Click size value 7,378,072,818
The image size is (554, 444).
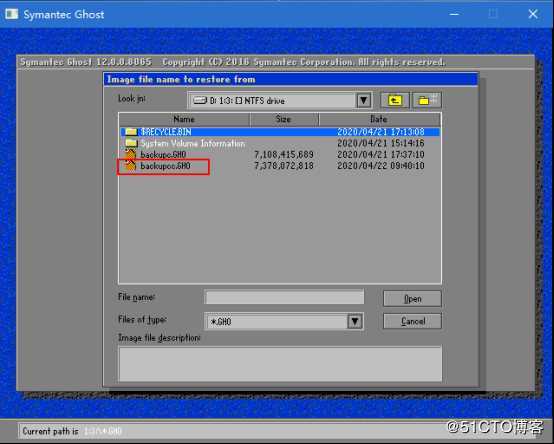click(x=284, y=166)
